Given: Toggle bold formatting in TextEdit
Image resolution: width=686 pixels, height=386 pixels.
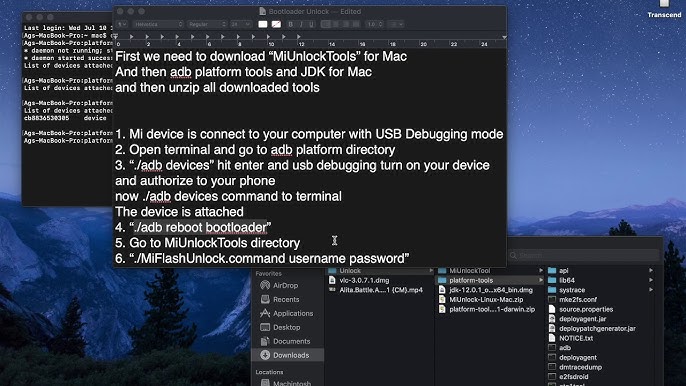Looking at the screenshot, I should point(290,24).
